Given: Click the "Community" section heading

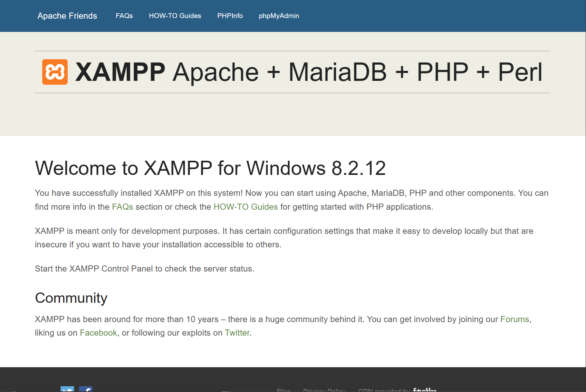Looking at the screenshot, I should tap(71, 298).
